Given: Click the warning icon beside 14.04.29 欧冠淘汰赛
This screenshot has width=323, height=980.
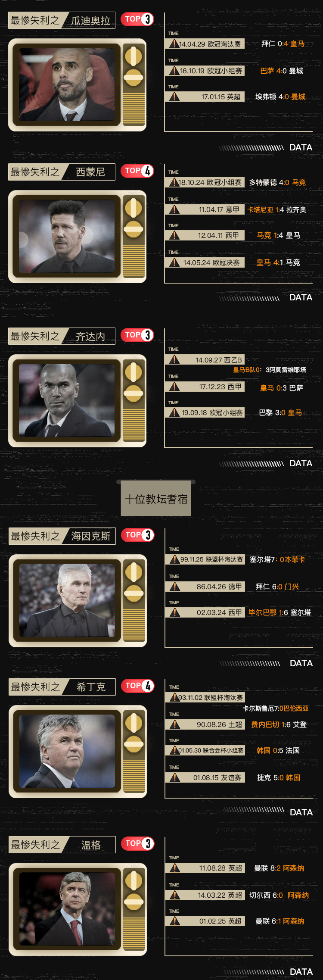Looking at the screenshot, I should (174, 44).
